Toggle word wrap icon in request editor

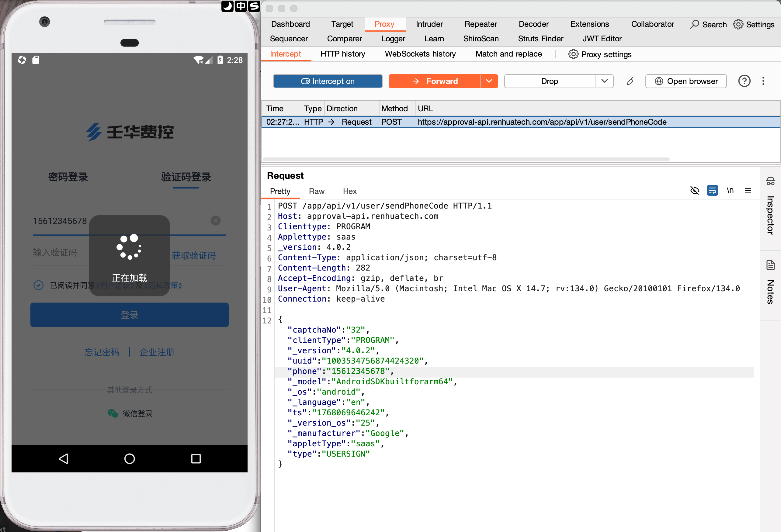(712, 191)
